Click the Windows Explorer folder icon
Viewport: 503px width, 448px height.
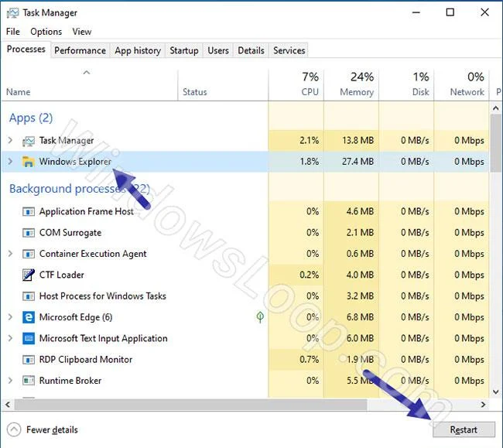point(29,162)
